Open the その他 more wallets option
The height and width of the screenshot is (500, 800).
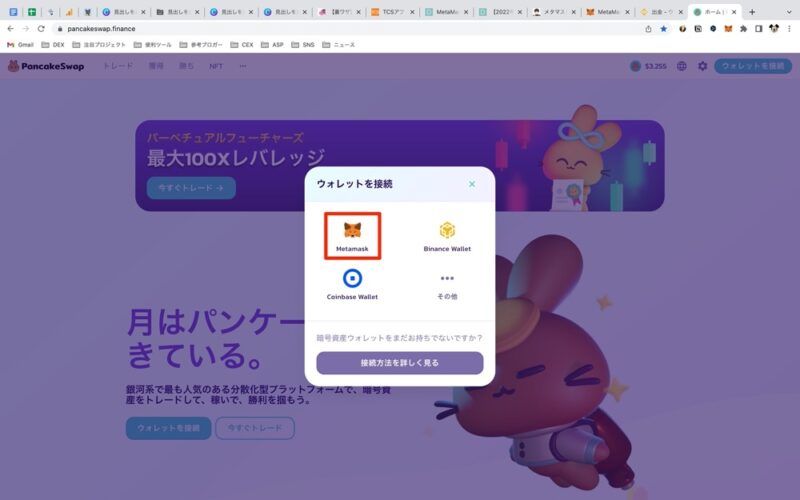447,286
